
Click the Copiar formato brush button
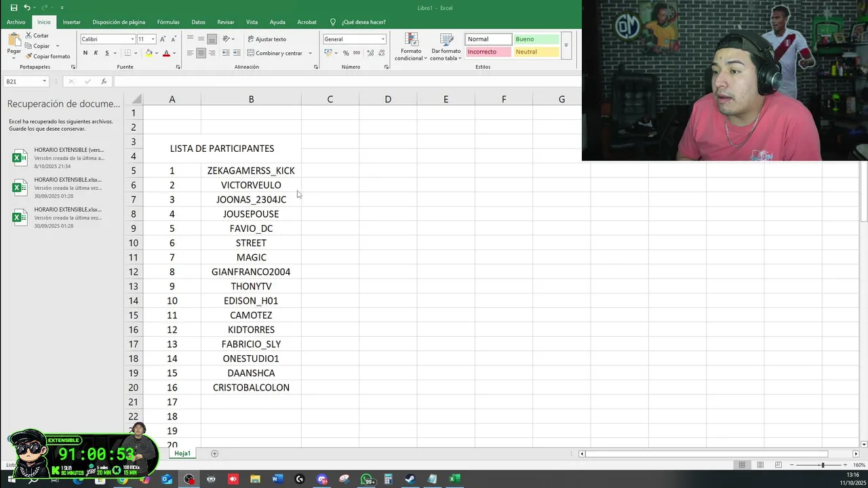pyautogui.click(x=47, y=56)
